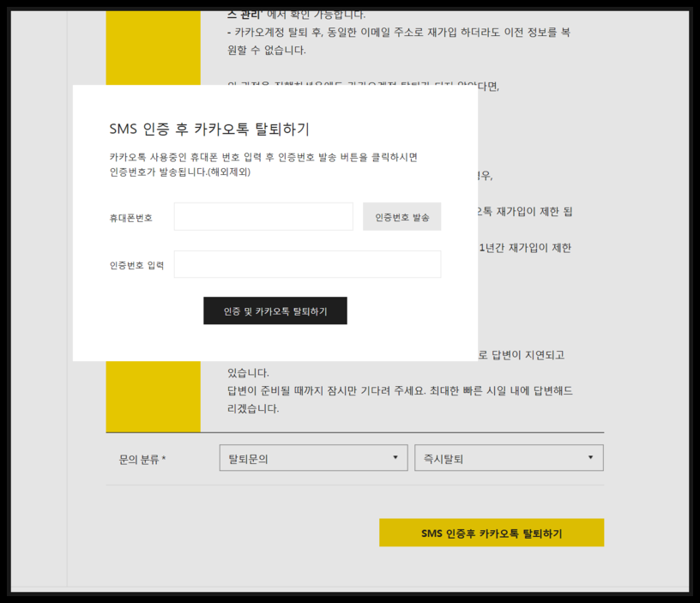Open the 즉시탈퇴 sub-category dropdown
The height and width of the screenshot is (603, 700).
509,457
